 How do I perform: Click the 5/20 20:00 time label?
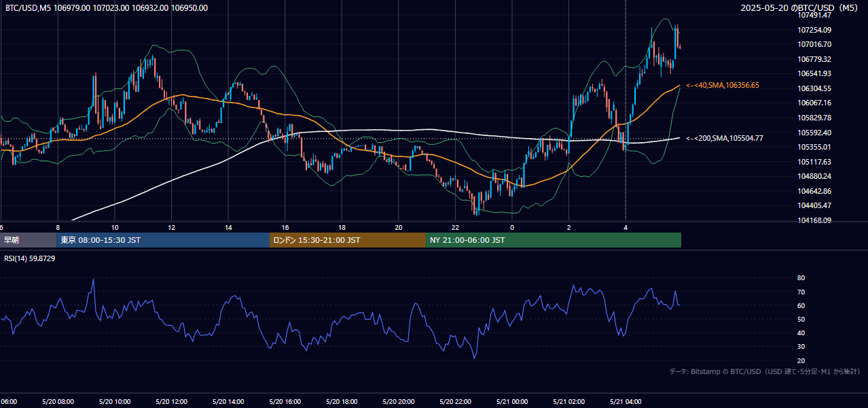[x=399, y=402]
